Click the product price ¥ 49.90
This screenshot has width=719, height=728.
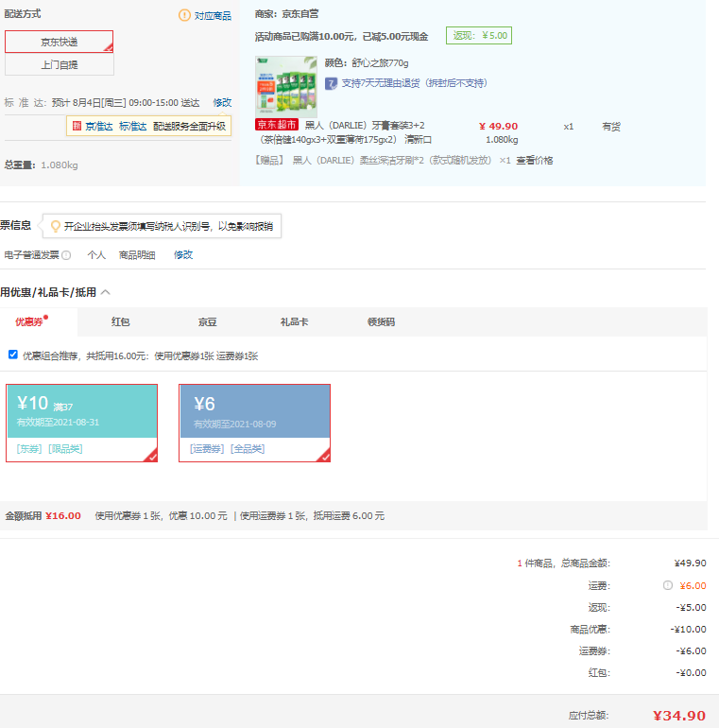498,127
